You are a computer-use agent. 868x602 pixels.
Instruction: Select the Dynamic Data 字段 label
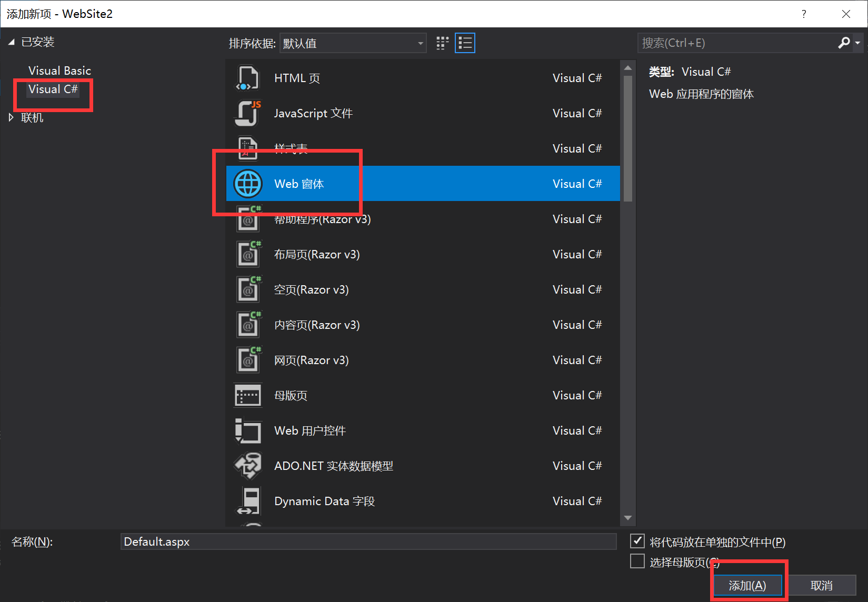[324, 501]
